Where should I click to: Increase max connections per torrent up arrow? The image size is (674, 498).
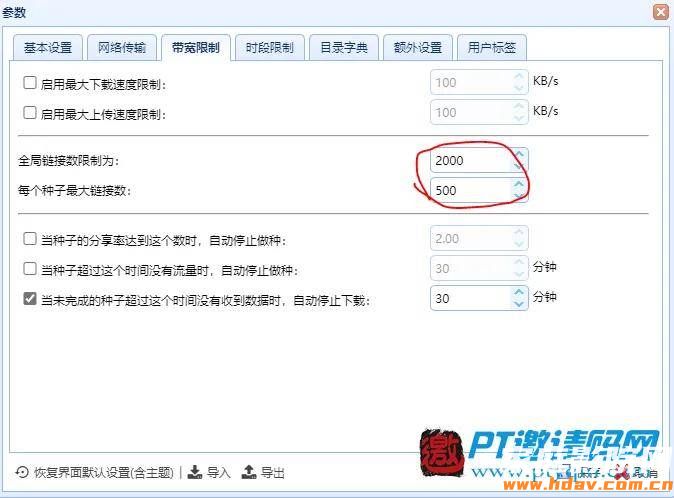point(519,184)
